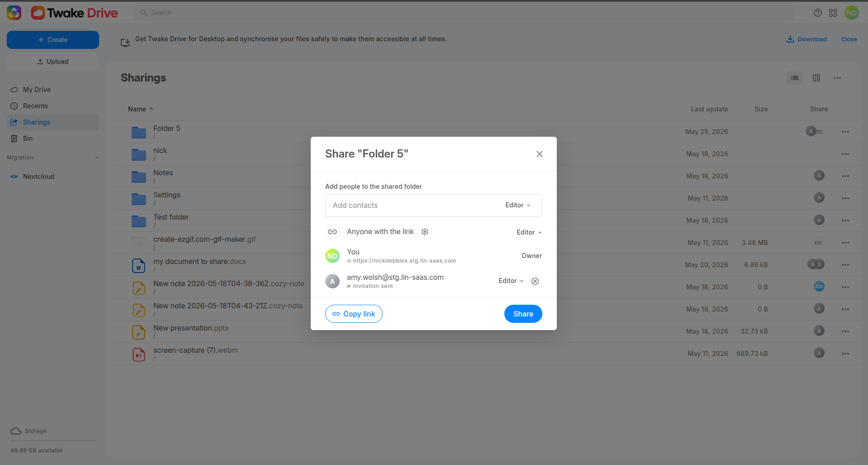Close the Share Folder 5 dialog
The width and height of the screenshot is (868, 465).
pos(539,154)
